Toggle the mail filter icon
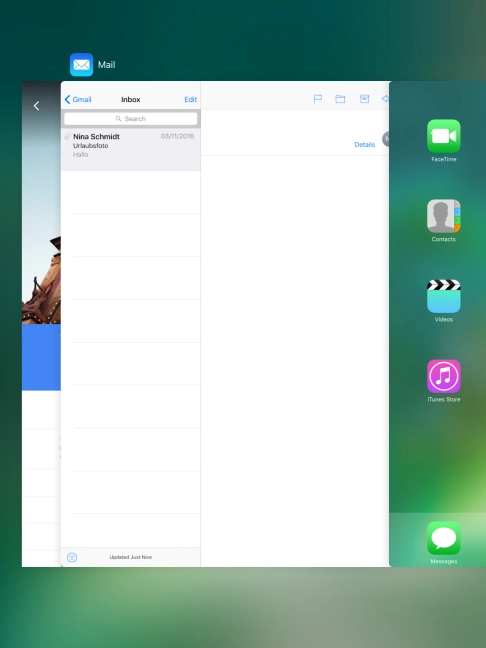This screenshot has height=648, width=486. pyautogui.click(x=72, y=557)
